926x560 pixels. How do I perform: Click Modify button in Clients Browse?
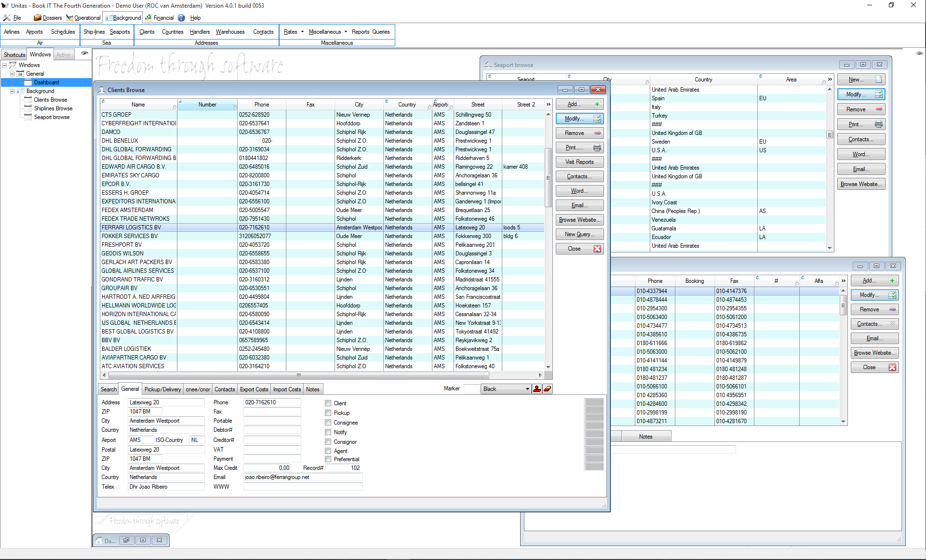(x=579, y=119)
